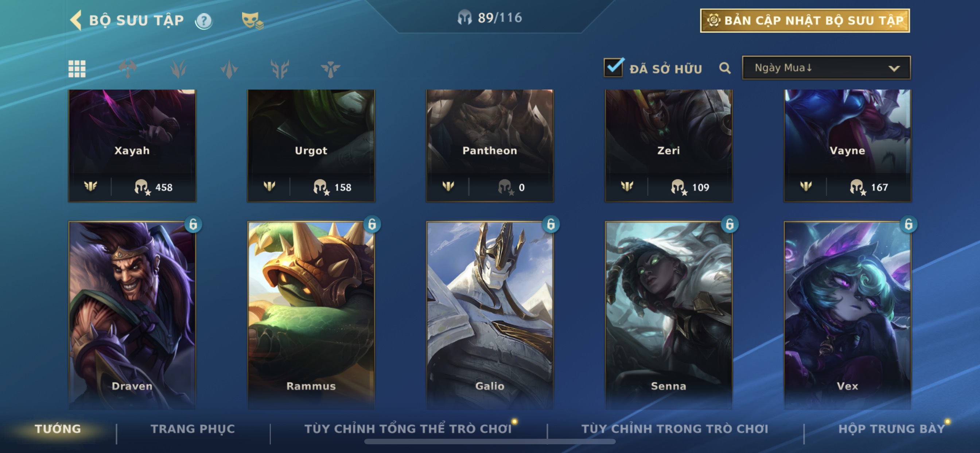Open the collection help question mark
The height and width of the screenshot is (453, 980).
tap(204, 21)
